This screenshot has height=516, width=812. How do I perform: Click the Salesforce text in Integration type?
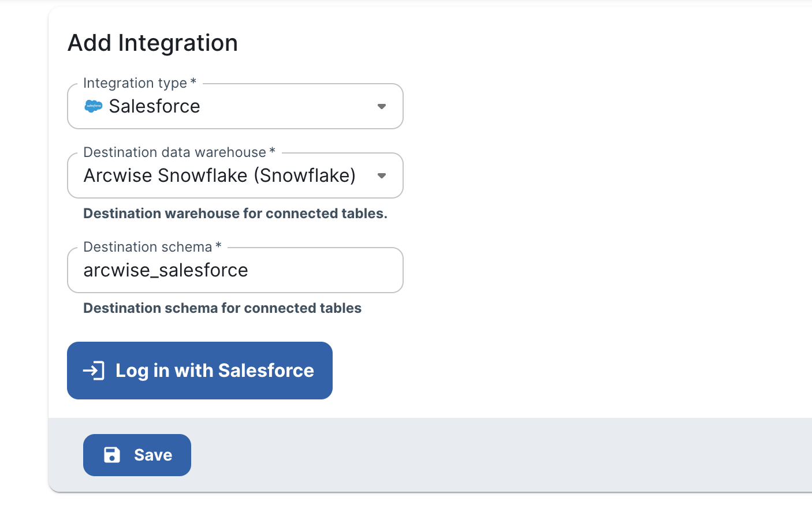tap(154, 106)
